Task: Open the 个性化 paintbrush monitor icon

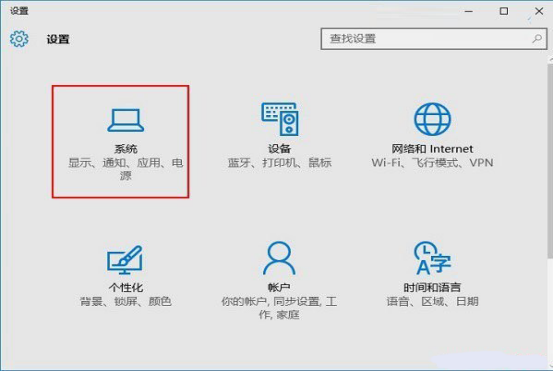Action: coord(125,260)
